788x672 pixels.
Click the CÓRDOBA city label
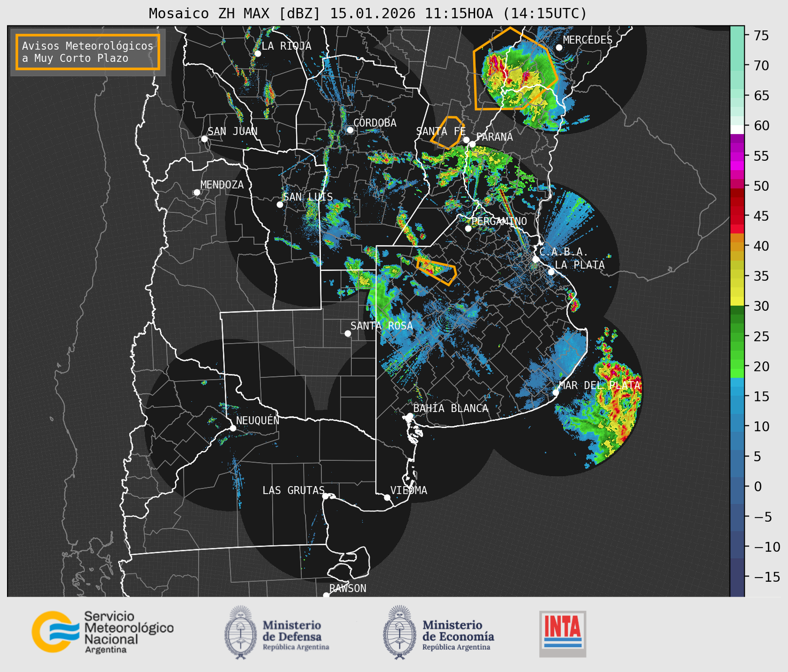pyautogui.click(x=375, y=123)
